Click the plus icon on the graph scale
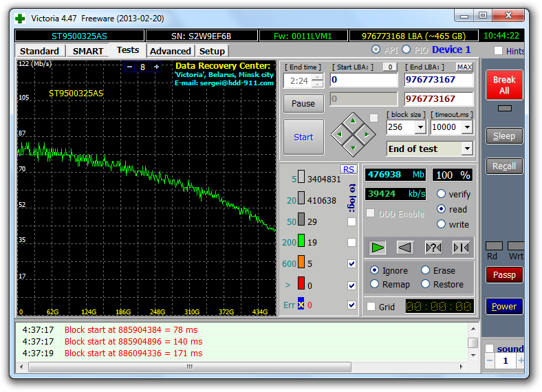 156,67
